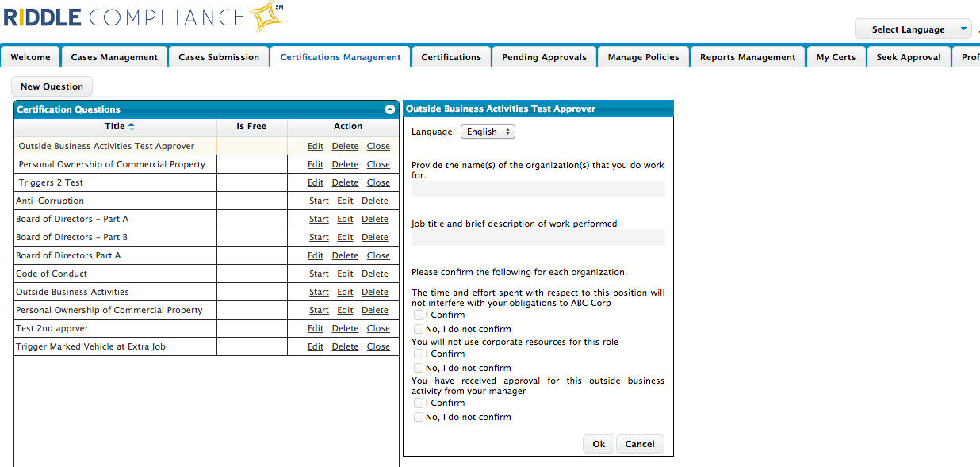Click the organization name(s) input field
This screenshot has height=467, width=980.
pyautogui.click(x=538, y=189)
